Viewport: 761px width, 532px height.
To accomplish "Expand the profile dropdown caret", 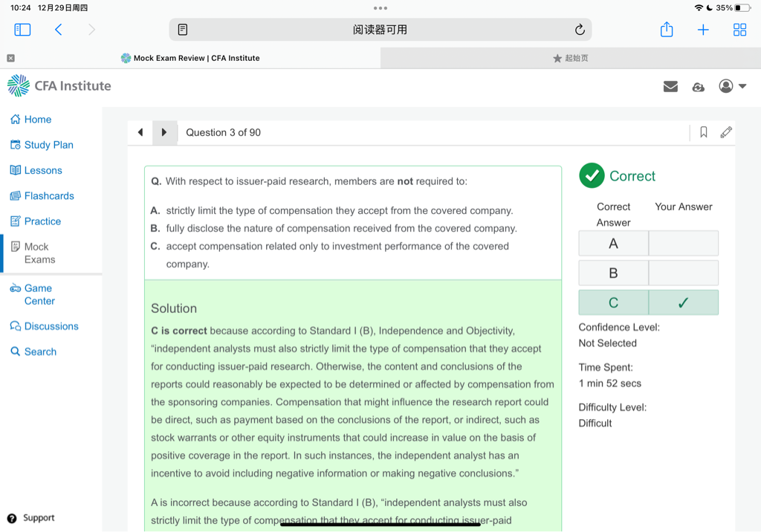I will (x=742, y=86).
